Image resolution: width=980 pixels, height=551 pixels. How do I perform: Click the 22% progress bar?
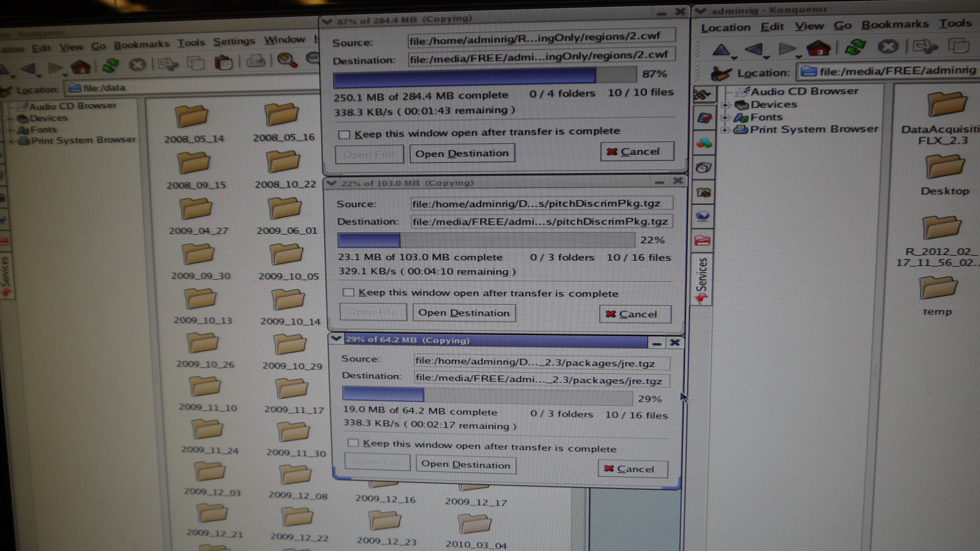point(486,240)
